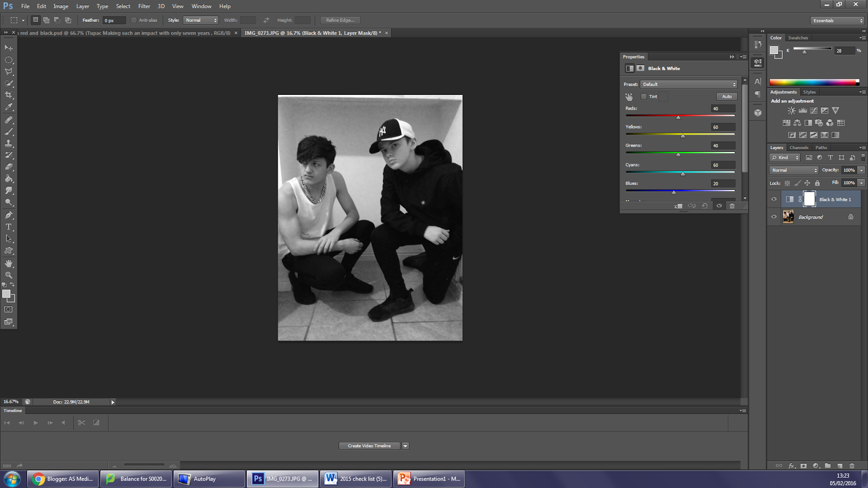Click the Feather input field
This screenshot has height=488, width=868.
click(x=114, y=20)
